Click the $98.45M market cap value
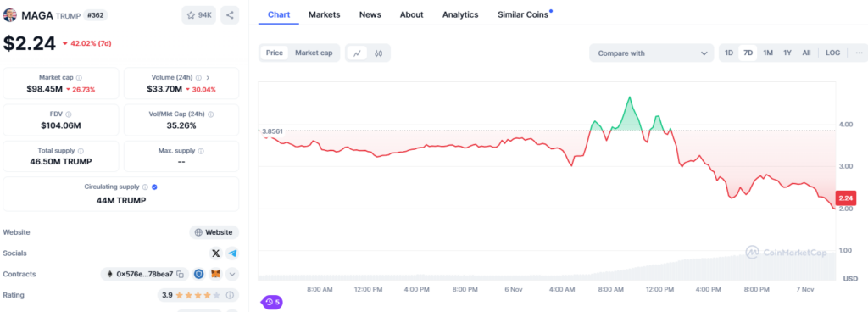This screenshot has width=868, height=312. [x=44, y=89]
